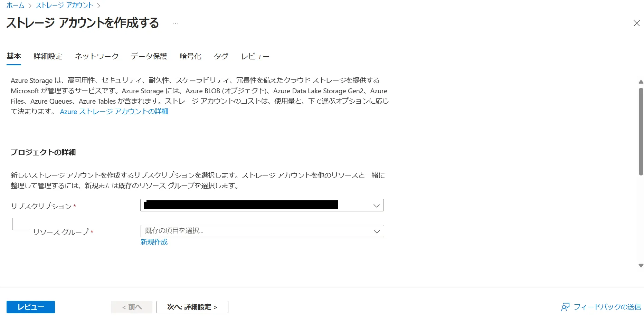Click 次へ: 詳細設定 button

(x=192, y=307)
